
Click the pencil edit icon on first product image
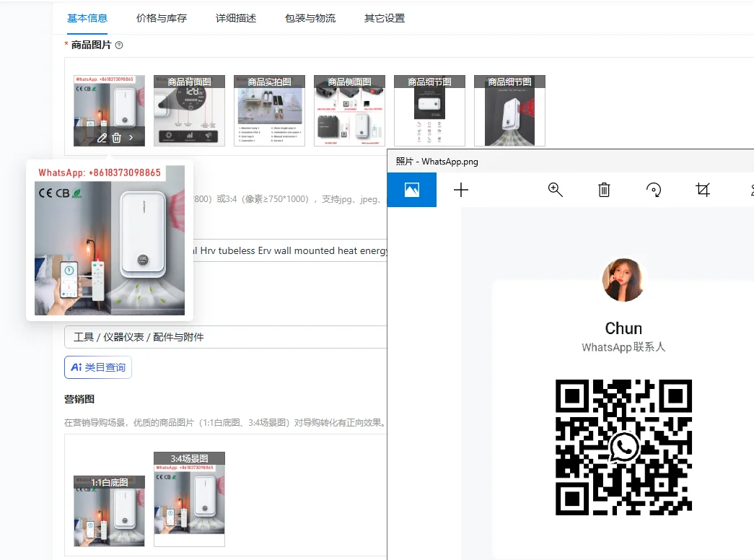pos(102,138)
